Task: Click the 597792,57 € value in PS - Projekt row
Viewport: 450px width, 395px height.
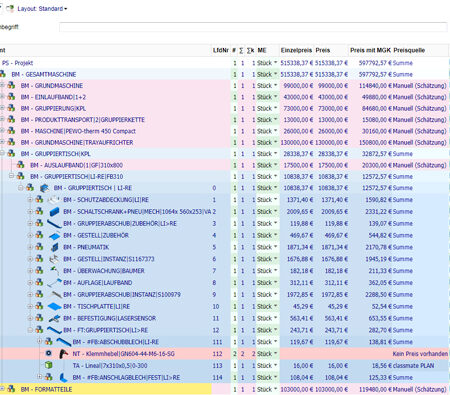Action: (375, 63)
